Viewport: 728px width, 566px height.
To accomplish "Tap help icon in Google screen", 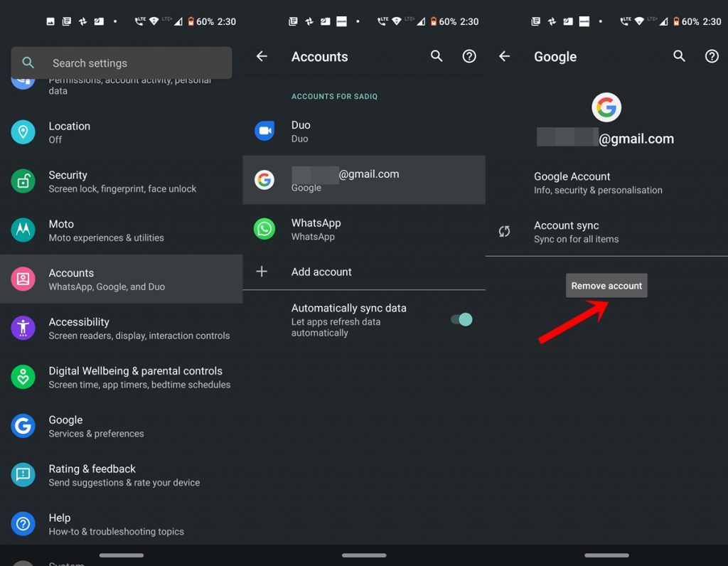I will pyautogui.click(x=712, y=56).
